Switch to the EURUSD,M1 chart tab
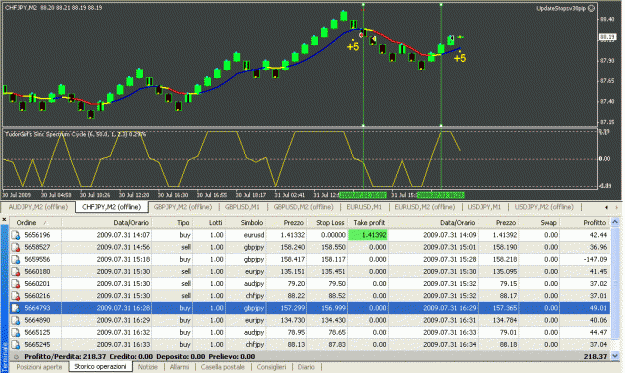The image size is (625, 373). (364, 207)
